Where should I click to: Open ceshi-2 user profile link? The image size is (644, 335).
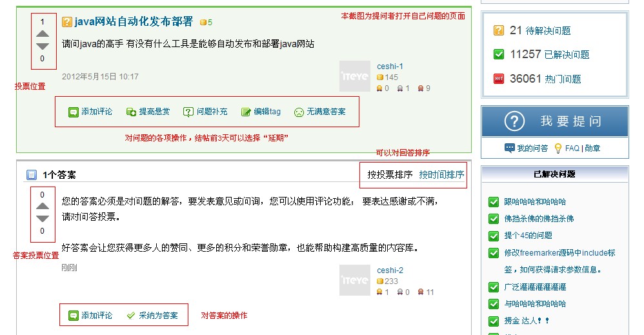(390, 270)
